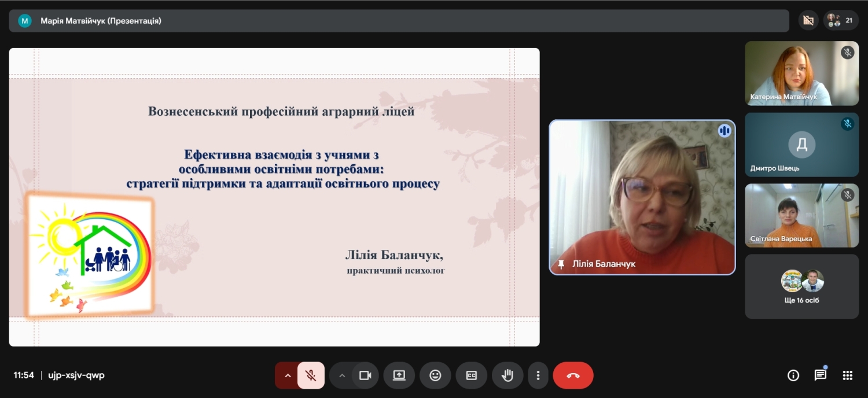Toggle the camera button
The image size is (868, 398).
coord(365,375)
